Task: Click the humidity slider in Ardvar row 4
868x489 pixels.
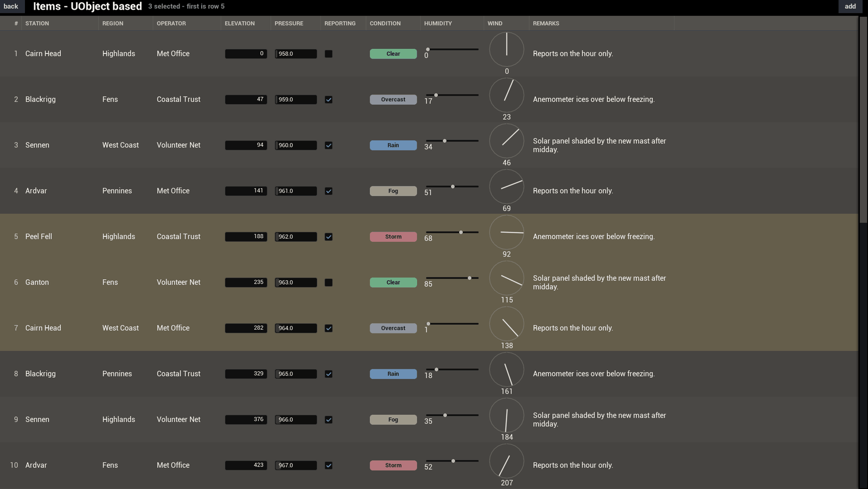Action: (452, 186)
